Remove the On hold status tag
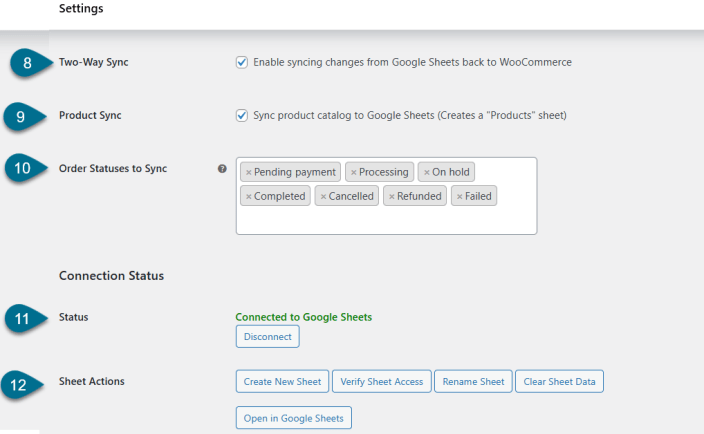 point(426,173)
